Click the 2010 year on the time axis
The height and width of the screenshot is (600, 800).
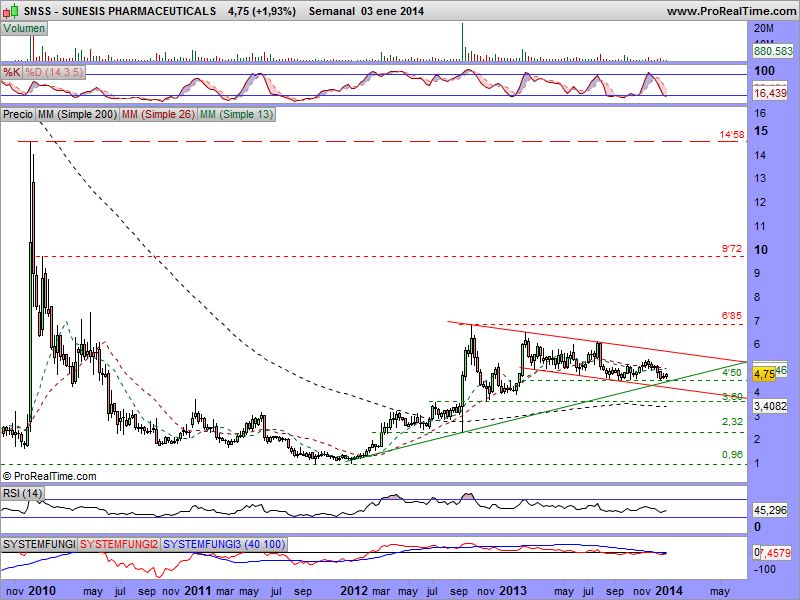click(x=42, y=591)
